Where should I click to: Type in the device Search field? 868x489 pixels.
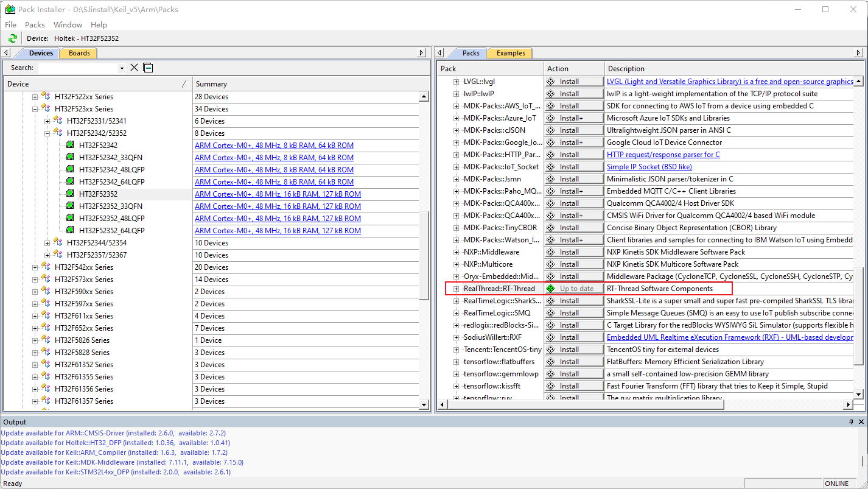[78, 68]
